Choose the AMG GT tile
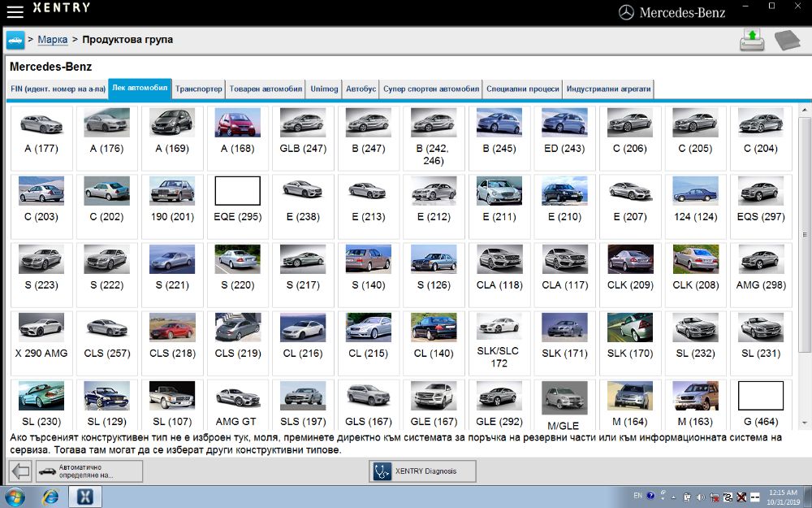 pyautogui.click(x=238, y=405)
